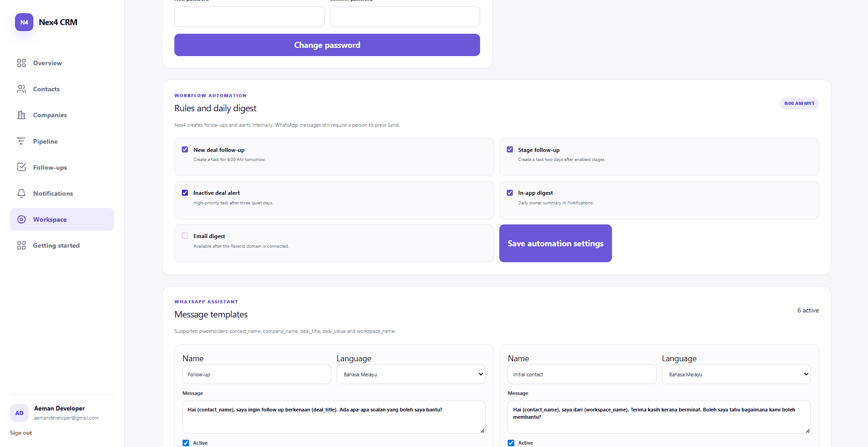Click Save automation settings button

coord(555,243)
